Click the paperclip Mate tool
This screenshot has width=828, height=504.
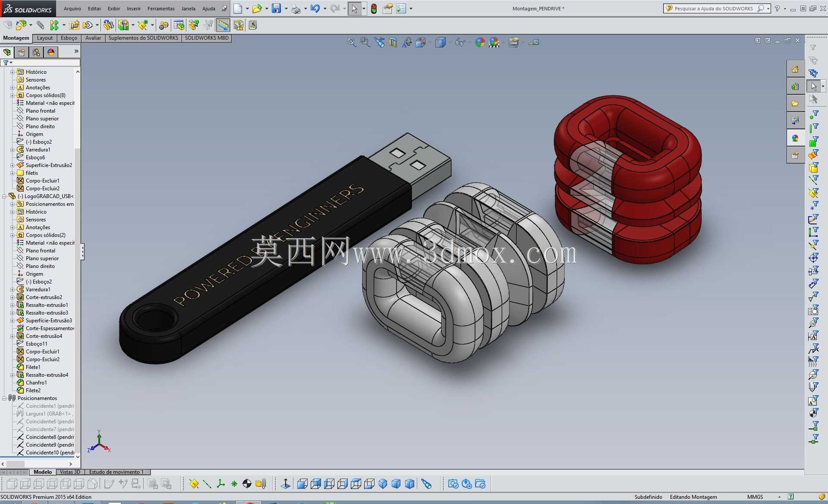tap(40, 25)
